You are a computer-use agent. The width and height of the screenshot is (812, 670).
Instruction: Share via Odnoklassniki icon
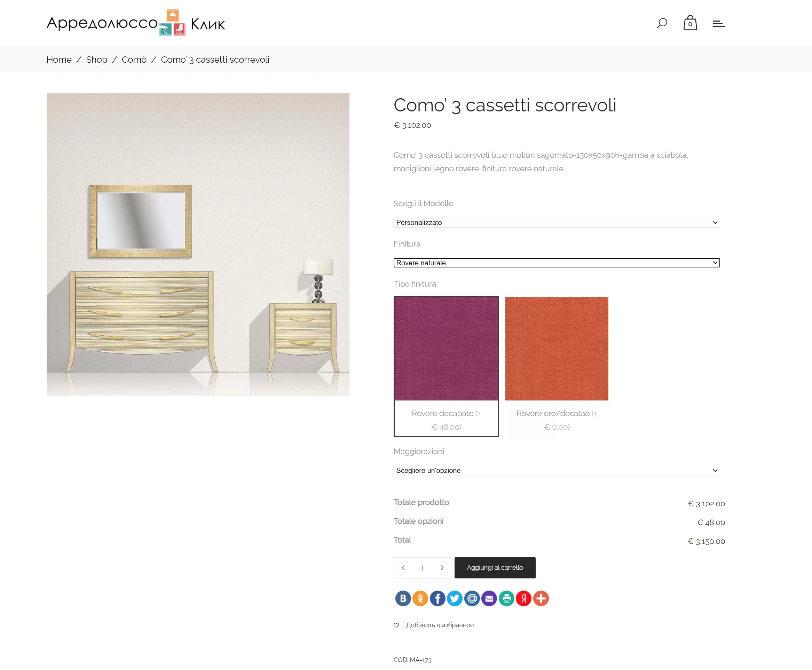click(420, 598)
